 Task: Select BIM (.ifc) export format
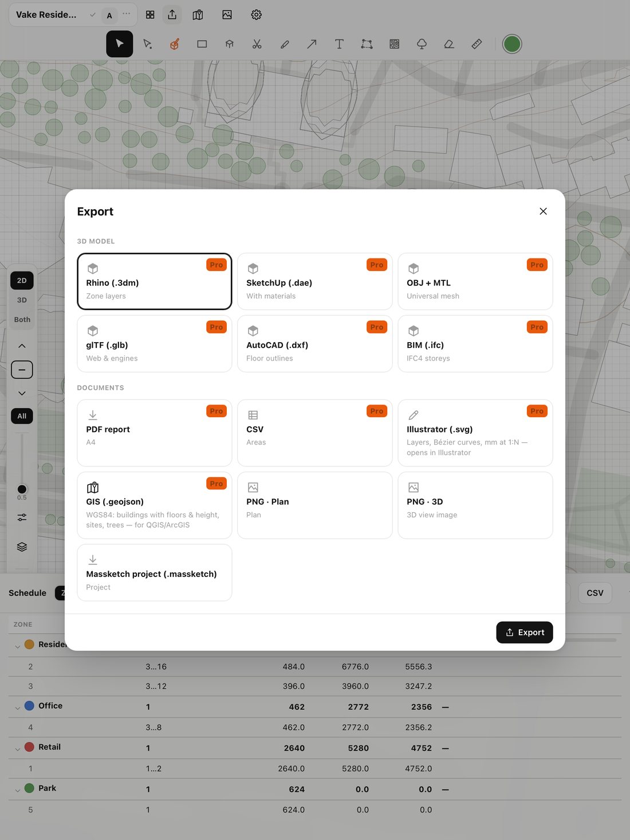pos(475,344)
